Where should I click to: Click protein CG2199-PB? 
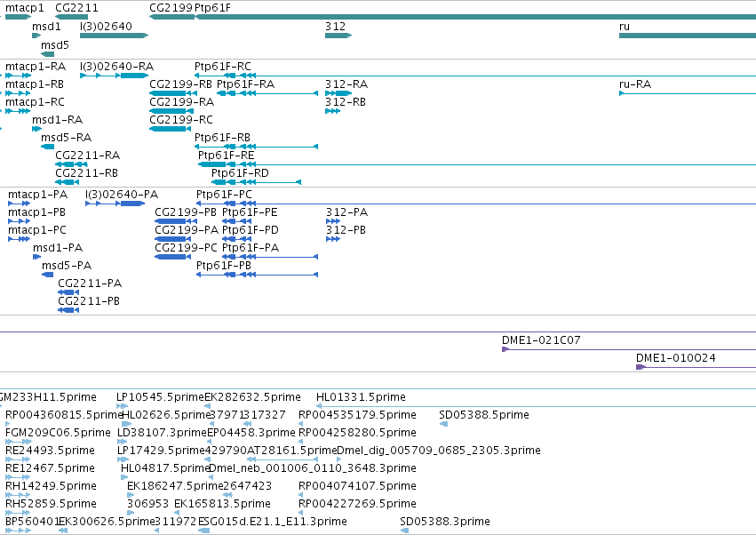[186, 212]
